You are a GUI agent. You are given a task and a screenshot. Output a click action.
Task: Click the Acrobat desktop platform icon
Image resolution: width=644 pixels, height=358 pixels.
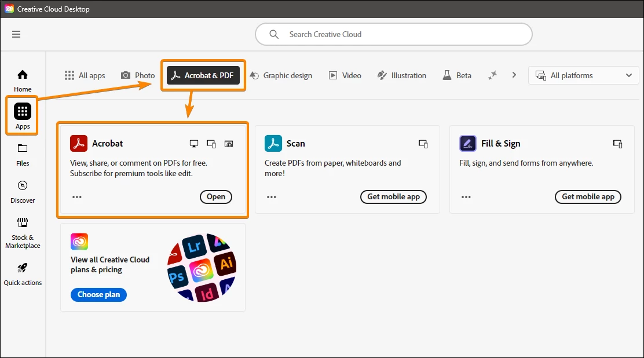tap(194, 144)
